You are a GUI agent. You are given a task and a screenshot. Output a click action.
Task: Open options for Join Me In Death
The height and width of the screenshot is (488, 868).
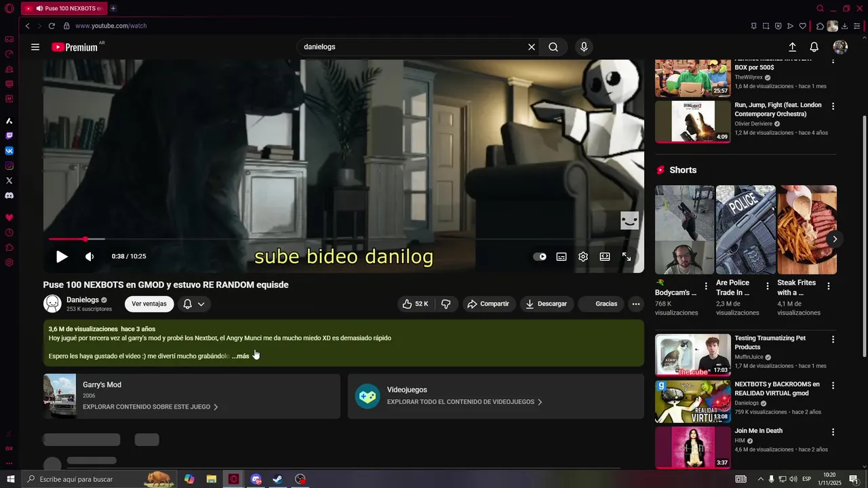coord(833,432)
